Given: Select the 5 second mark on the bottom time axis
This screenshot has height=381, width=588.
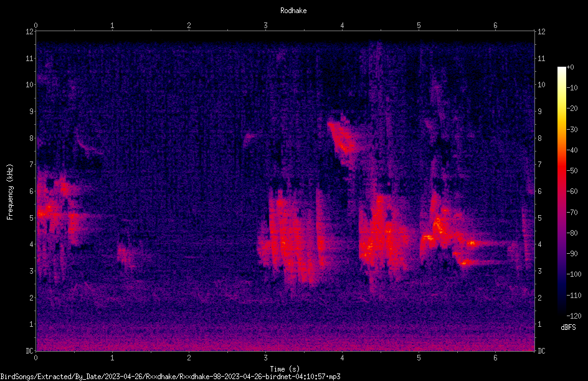Looking at the screenshot, I should click(419, 358).
